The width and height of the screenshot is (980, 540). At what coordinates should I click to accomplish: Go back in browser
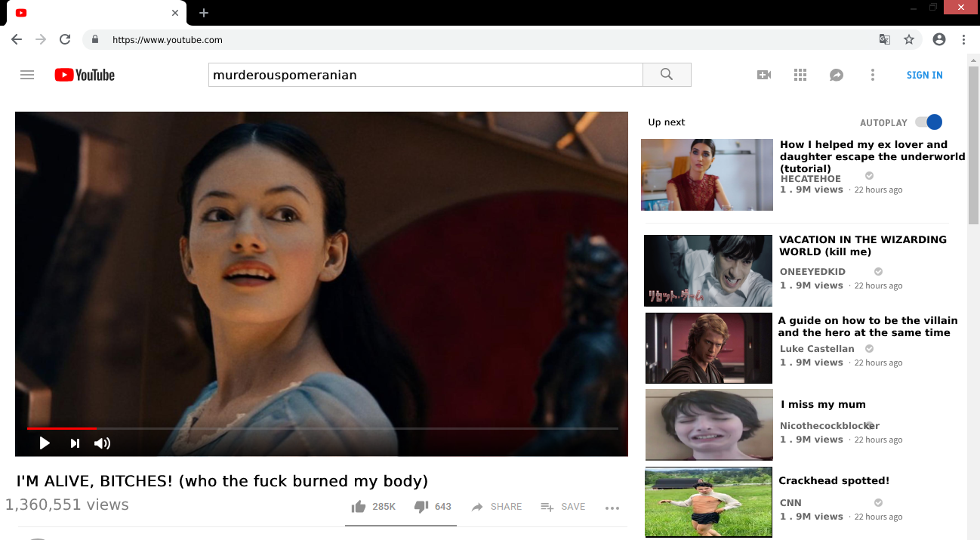[x=17, y=39]
